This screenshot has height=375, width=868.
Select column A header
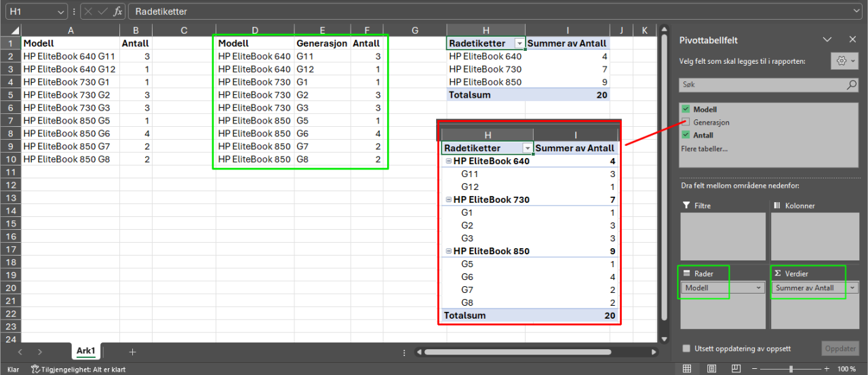click(71, 30)
